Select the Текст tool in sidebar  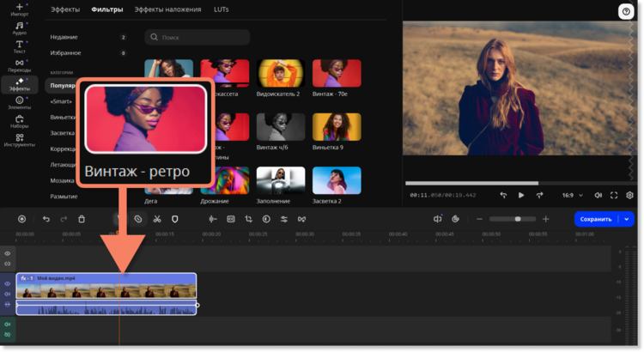coord(19,46)
